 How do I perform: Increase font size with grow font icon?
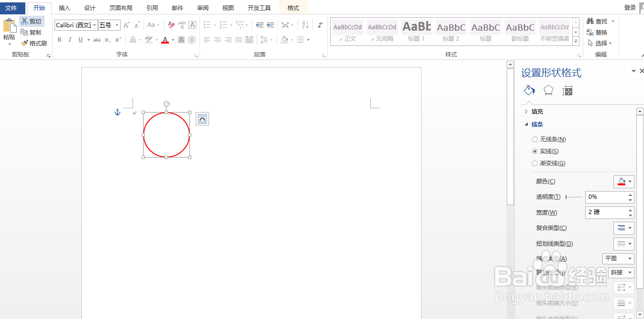[126, 25]
